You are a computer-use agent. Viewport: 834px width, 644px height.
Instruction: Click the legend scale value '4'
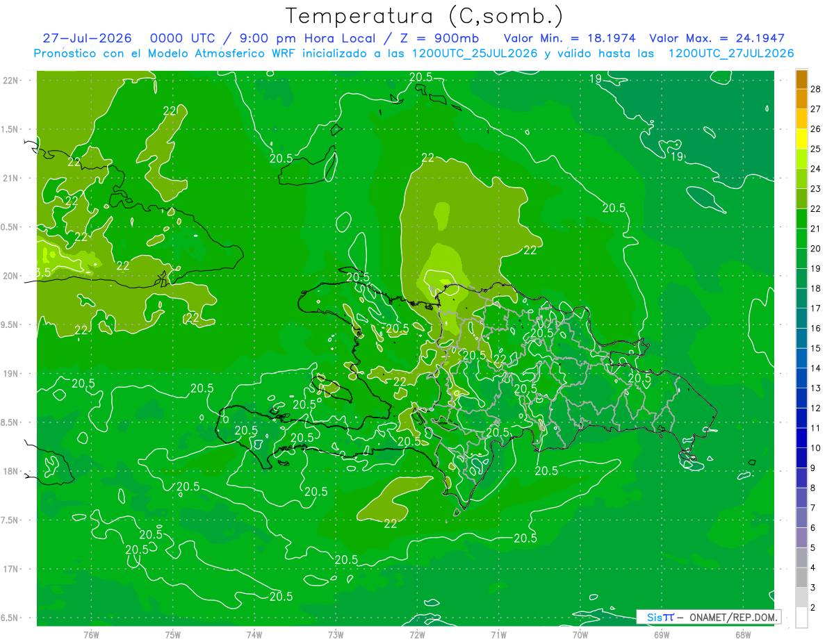click(814, 568)
